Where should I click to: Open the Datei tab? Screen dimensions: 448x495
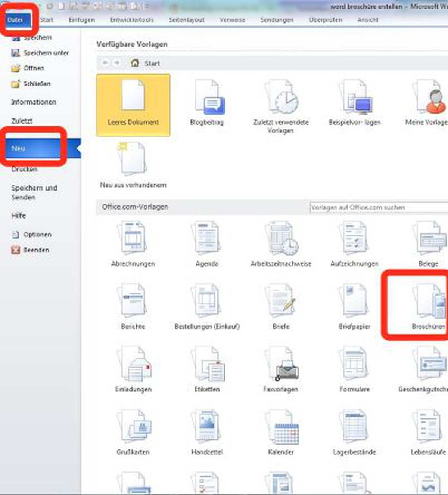tap(16, 20)
